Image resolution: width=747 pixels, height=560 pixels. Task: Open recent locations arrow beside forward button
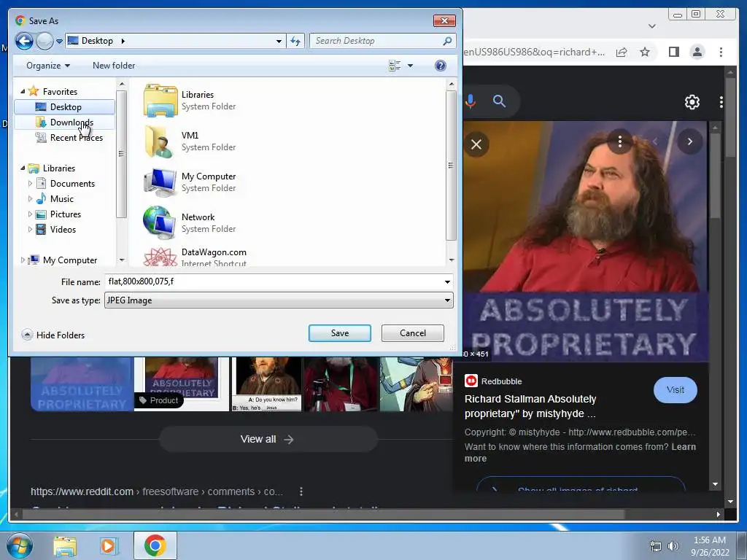[59, 42]
